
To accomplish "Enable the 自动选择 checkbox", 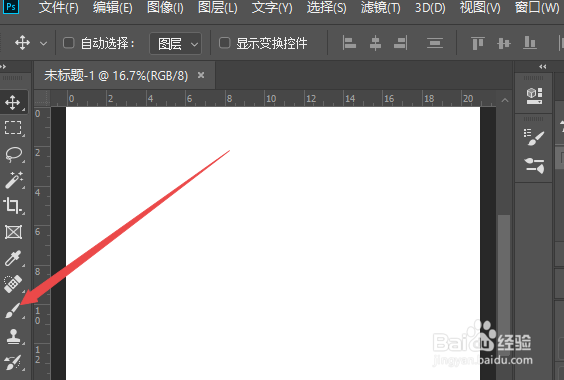I will coord(68,43).
